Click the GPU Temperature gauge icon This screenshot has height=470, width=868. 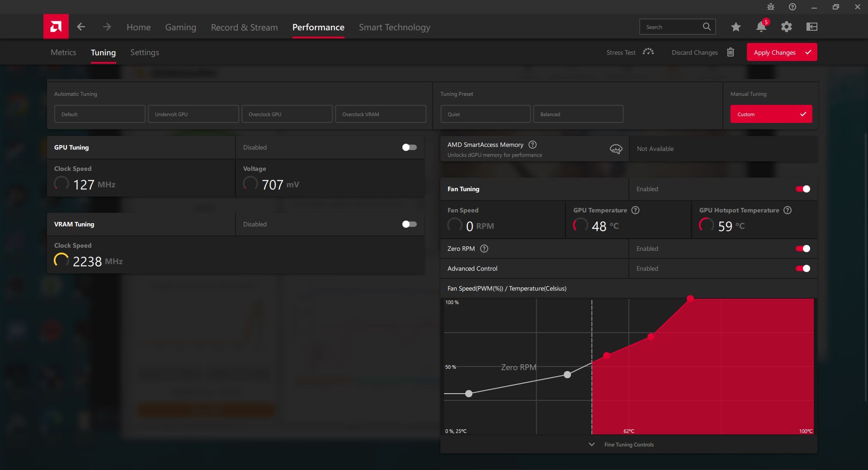[580, 225]
